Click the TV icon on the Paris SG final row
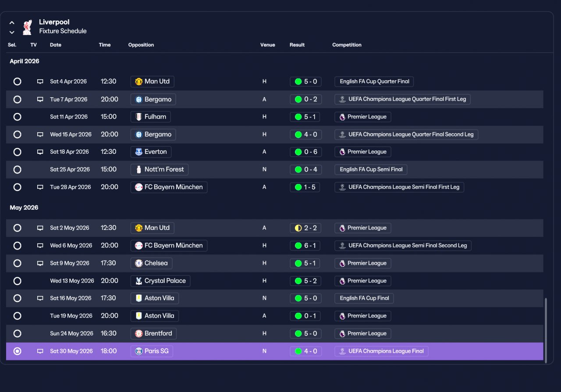The image size is (561, 392). [40, 351]
